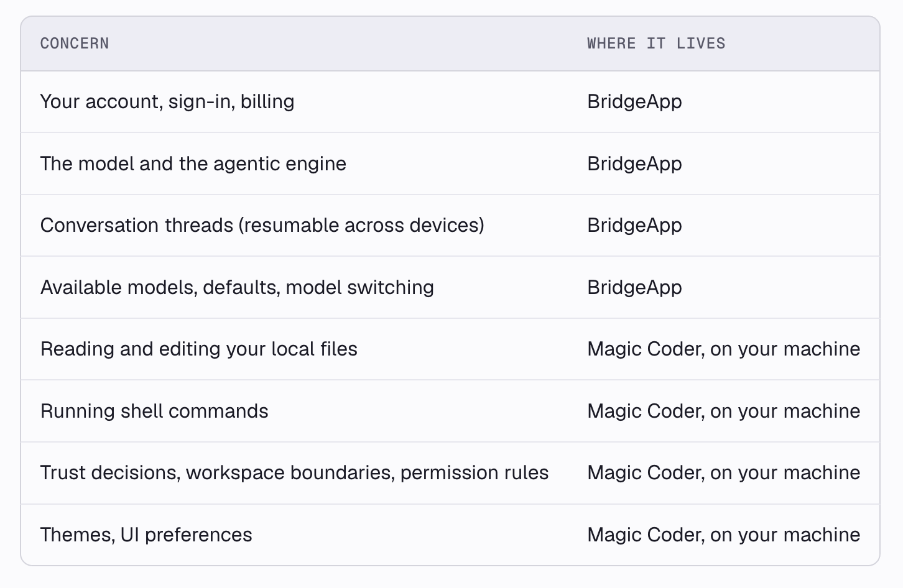903x588 pixels.
Task: Click BridgeApp in the account, sign-in row
Action: pyautogui.click(x=634, y=101)
